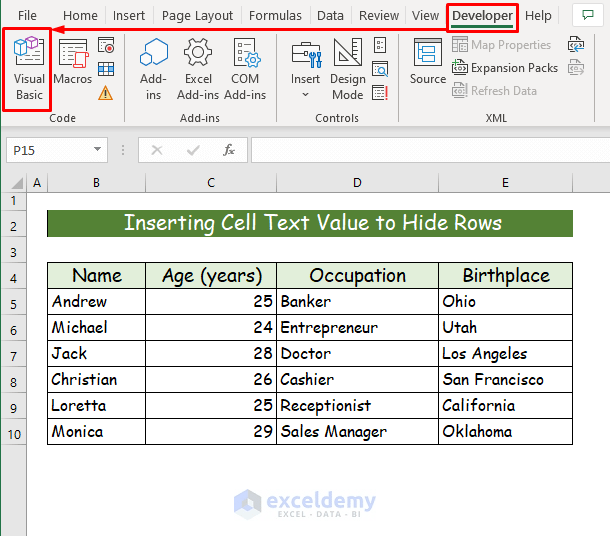Open the Page Layout tab
610x536 pixels.
(197, 16)
